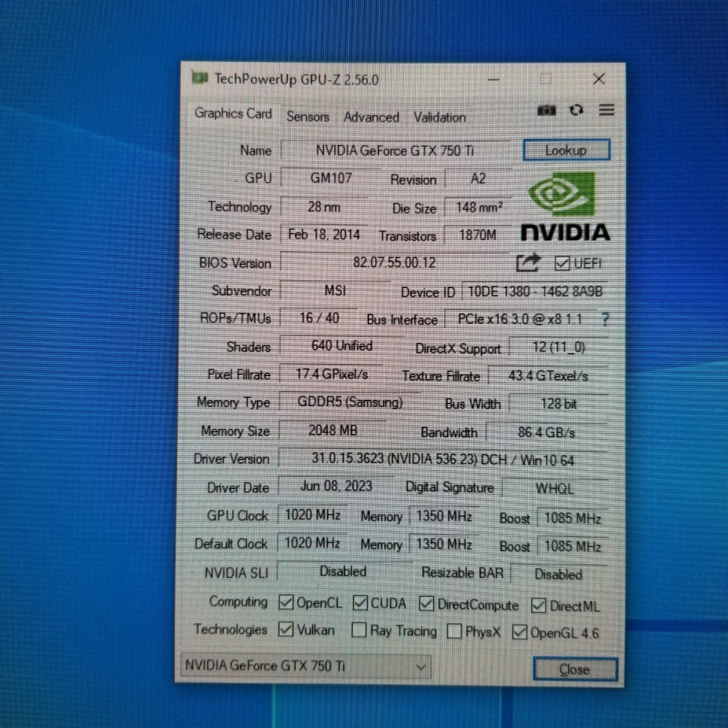Select the Graphics Card tab
The image size is (728, 728).
click(x=233, y=113)
